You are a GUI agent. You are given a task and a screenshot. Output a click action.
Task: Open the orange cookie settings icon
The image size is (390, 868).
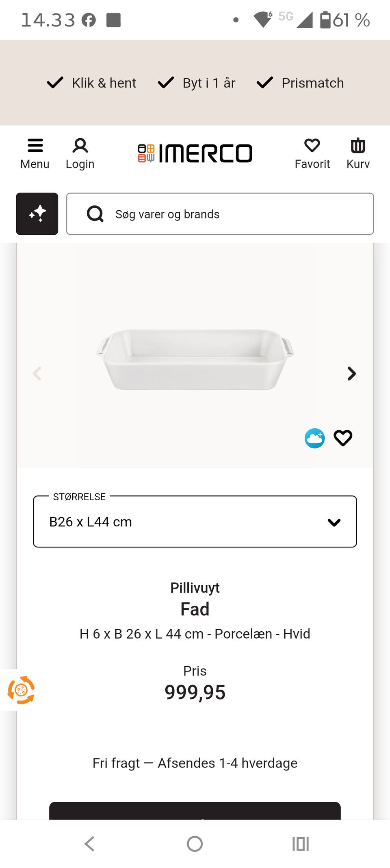click(x=21, y=690)
